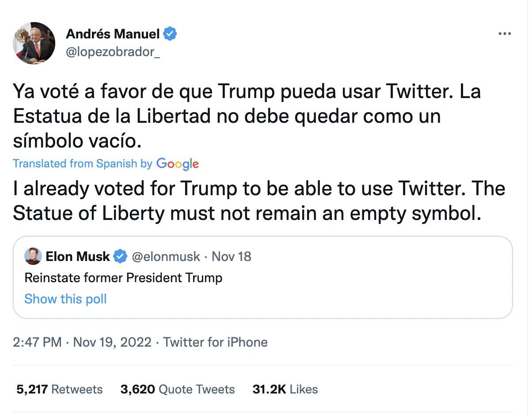532x416 pixels.
Task: Click the Andrés Manuel display name
Action: (113, 34)
